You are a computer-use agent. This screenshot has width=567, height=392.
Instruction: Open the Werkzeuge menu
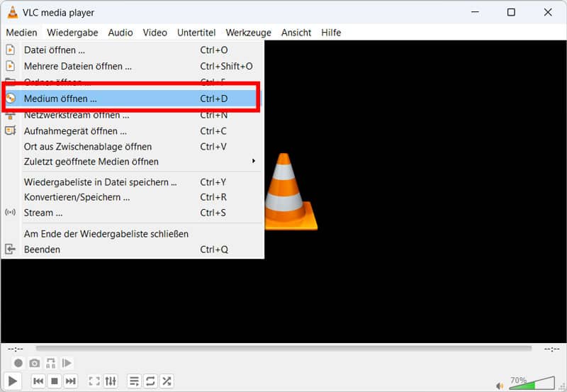249,33
